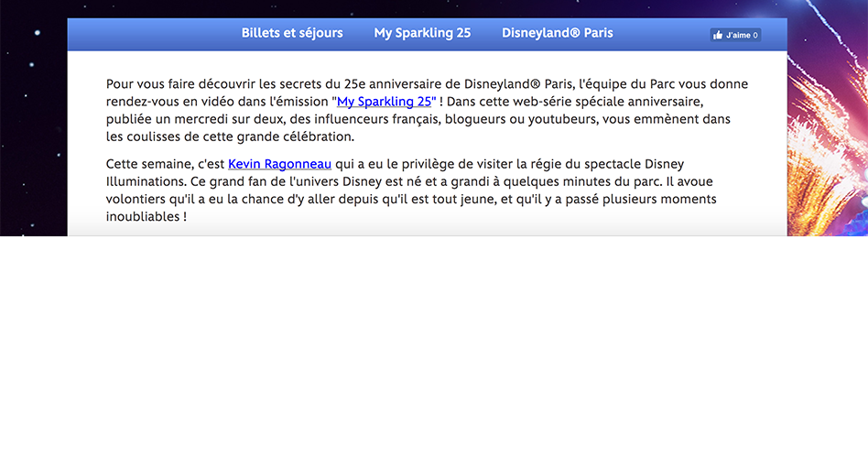Click the word "inoubliables !"

146,216
